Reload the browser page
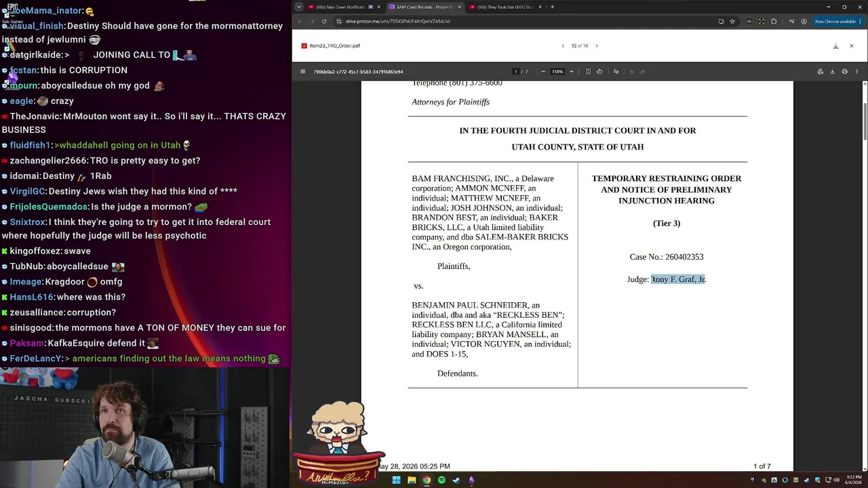 324,21
